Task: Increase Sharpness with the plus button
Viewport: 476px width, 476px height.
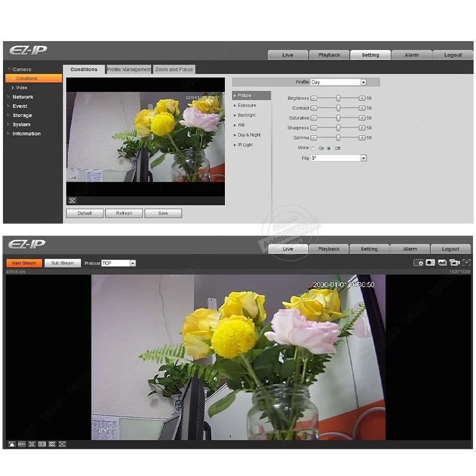Action: [x=362, y=128]
